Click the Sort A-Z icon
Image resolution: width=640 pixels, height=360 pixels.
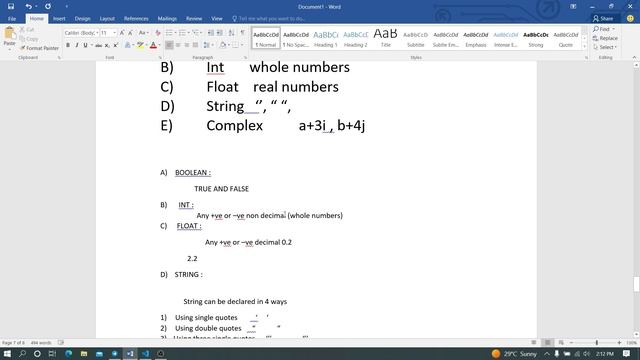coord(231,33)
